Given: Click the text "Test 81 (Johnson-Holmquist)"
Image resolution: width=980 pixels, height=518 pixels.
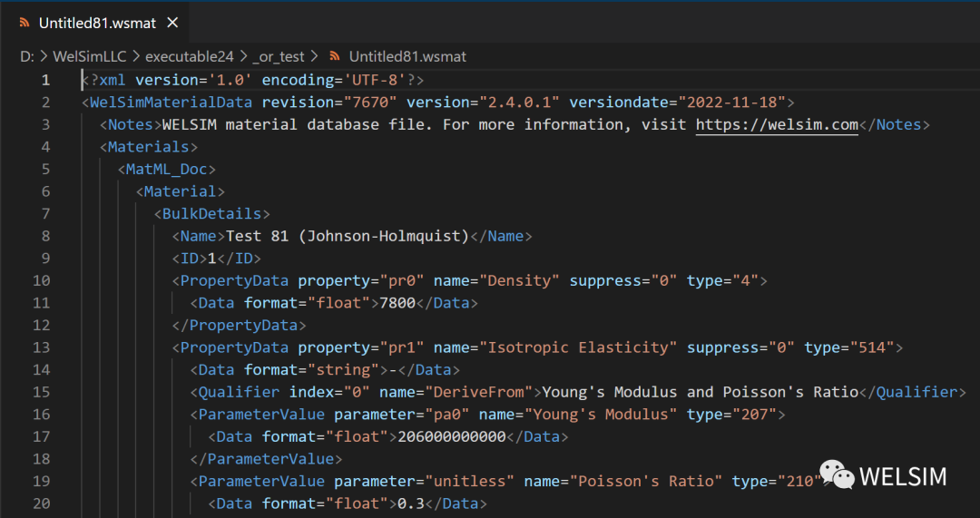Looking at the screenshot, I should (347, 236).
